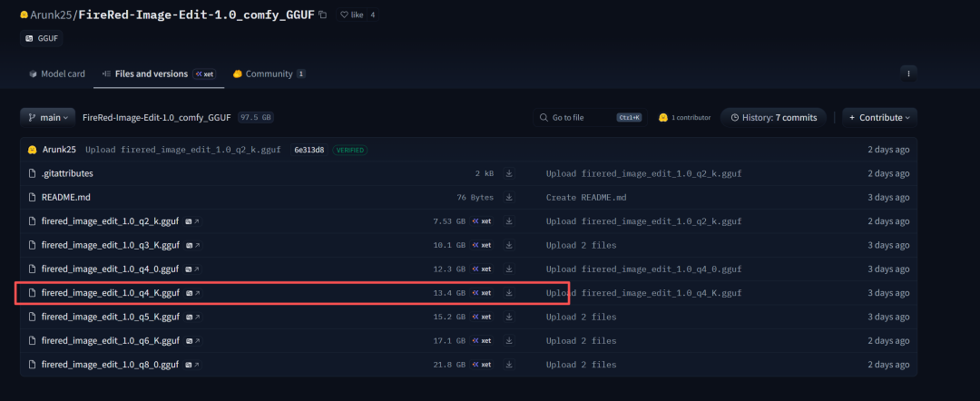Open the .gitattributes file
The image size is (980, 401).
coord(67,173)
